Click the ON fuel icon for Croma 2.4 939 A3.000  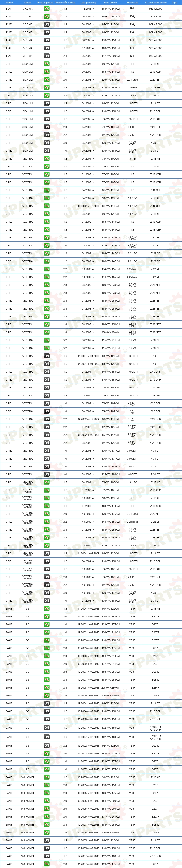click(x=47, y=56)
